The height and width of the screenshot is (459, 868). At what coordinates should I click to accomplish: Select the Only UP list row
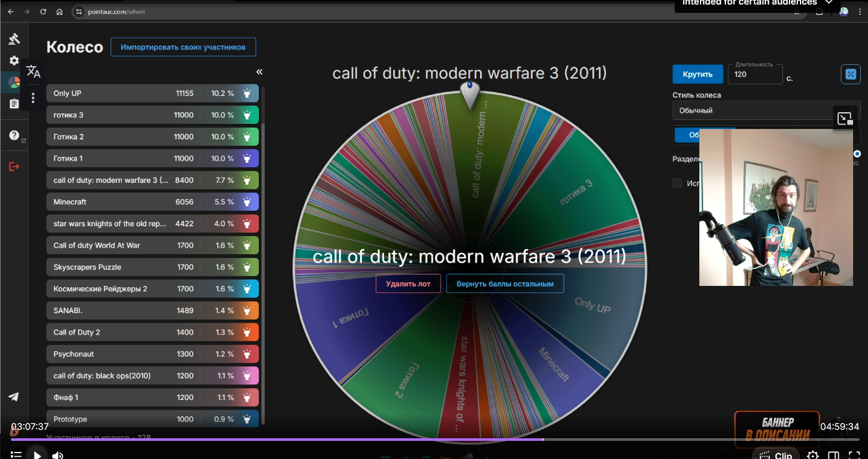(x=152, y=93)
